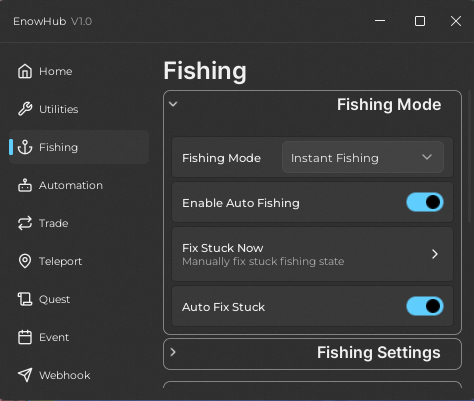474x401 pixels.
Task: Open the Webhook section label
Action: [65, 375]
